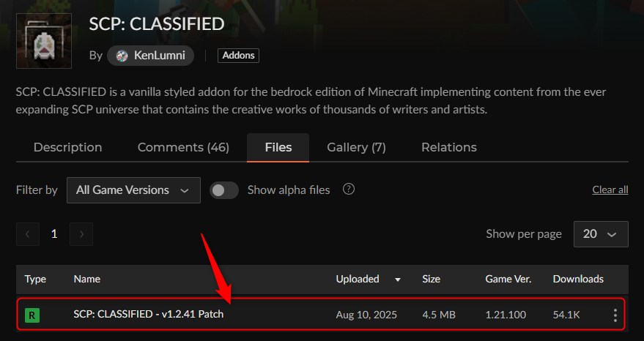Viewport: 644px width, 341px height.
Task: Toggle Show alpha files switch
Action: [224, 190]
